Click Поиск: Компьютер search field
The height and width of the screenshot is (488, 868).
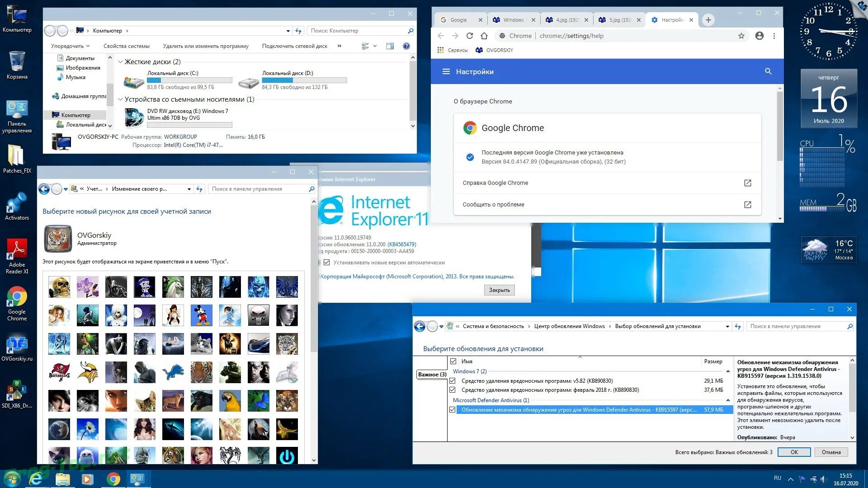[361, 31]
